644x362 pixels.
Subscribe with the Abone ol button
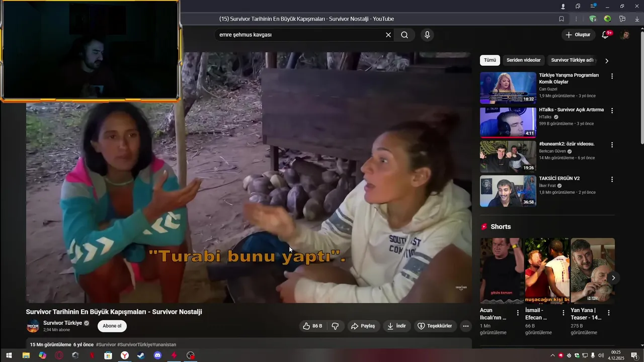112,326
